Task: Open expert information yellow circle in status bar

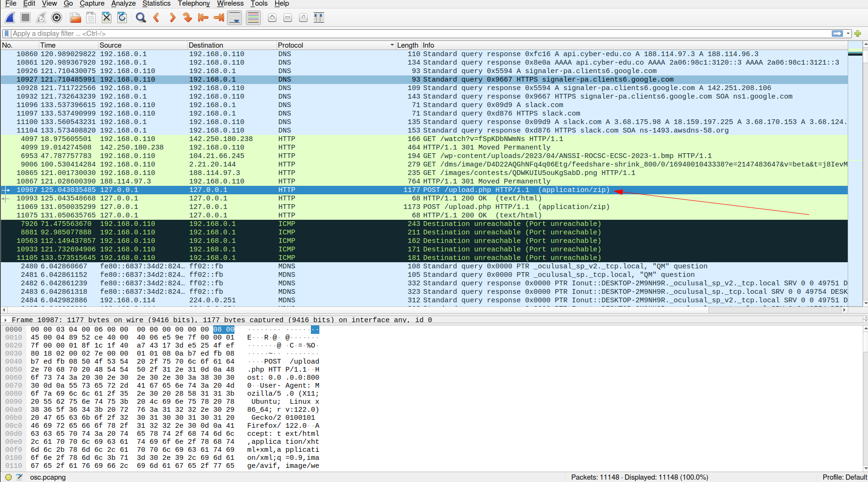Action: point(8,477)
